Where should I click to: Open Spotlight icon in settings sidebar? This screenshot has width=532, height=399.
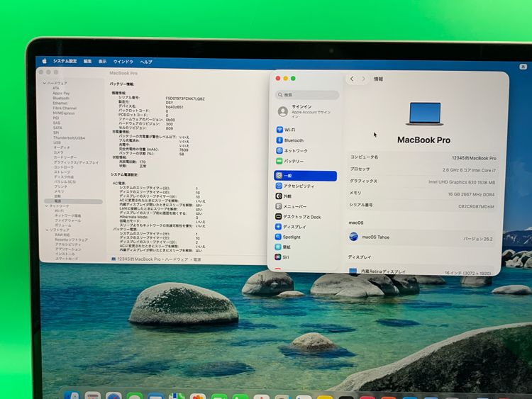pos(278,237)
